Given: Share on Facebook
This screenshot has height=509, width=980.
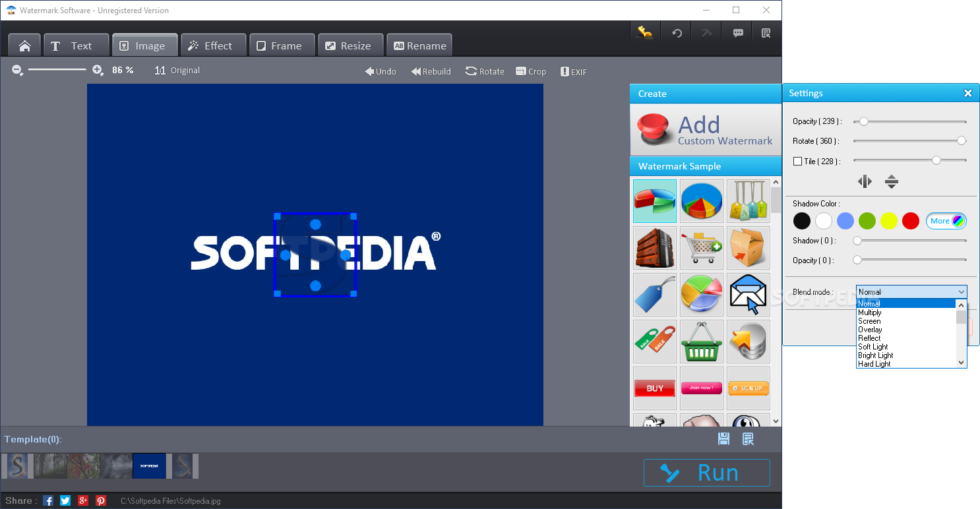Looking at the screenshot, I should pos(48,500).
